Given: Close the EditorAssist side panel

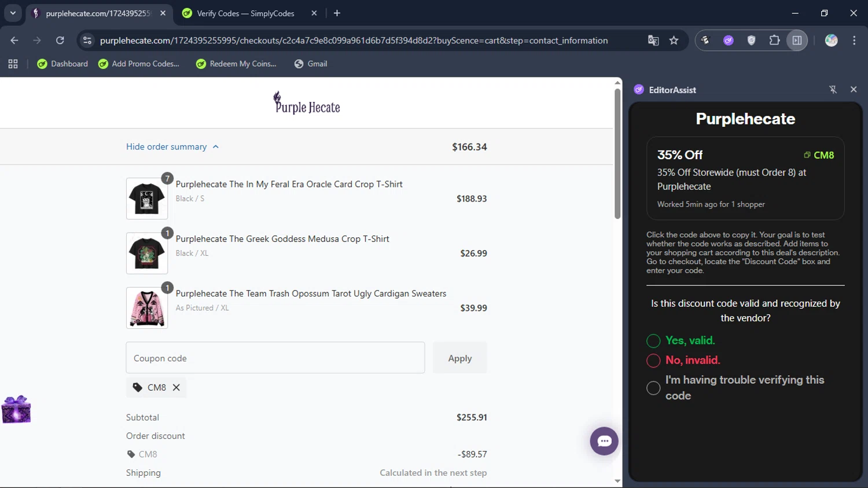Looking at the screenshot, I should [x=854, y=90].
